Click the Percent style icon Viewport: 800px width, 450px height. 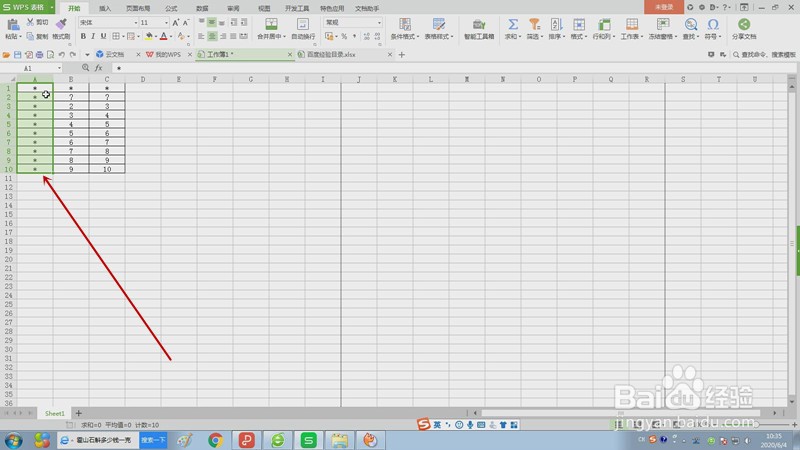coord(344,36)
